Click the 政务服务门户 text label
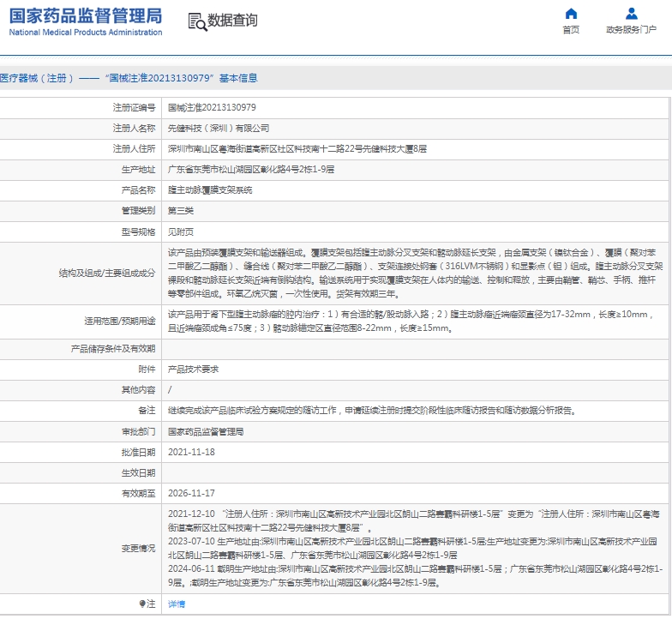 [631, 29]
